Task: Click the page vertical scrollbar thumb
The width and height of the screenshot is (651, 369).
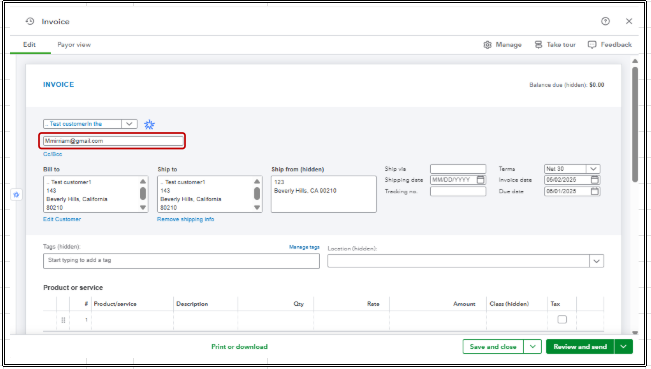Action: [x=635, y=124]
